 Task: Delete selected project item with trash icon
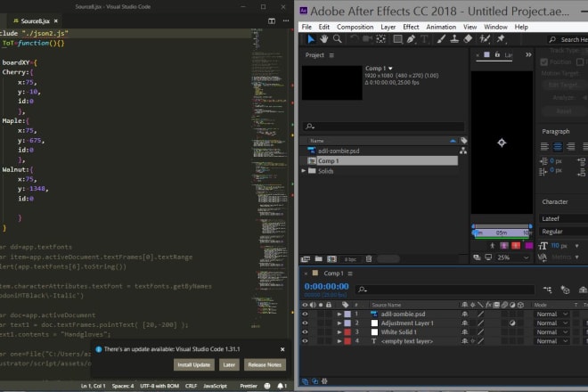369,259
